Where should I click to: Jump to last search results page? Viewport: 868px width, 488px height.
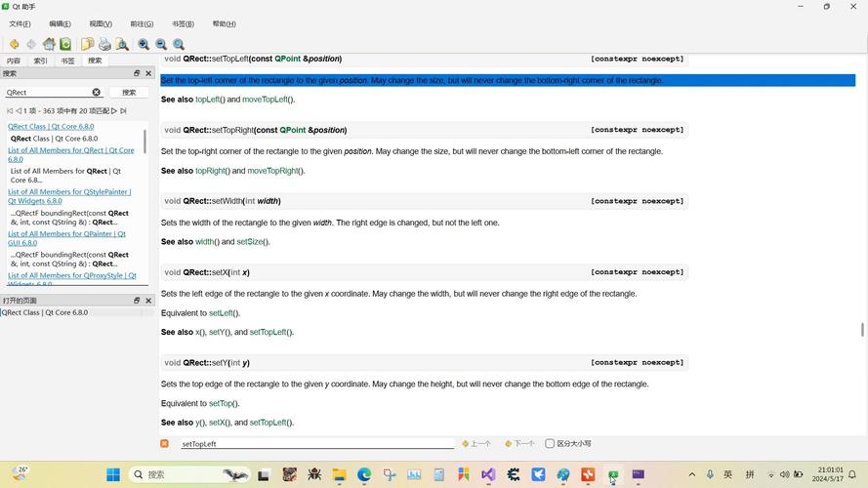coord(123,110)
